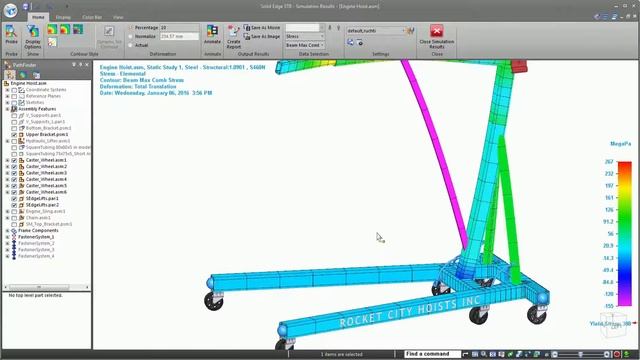Toggle auto-hide pin on PathFinder panel

(x=80, y=64)
